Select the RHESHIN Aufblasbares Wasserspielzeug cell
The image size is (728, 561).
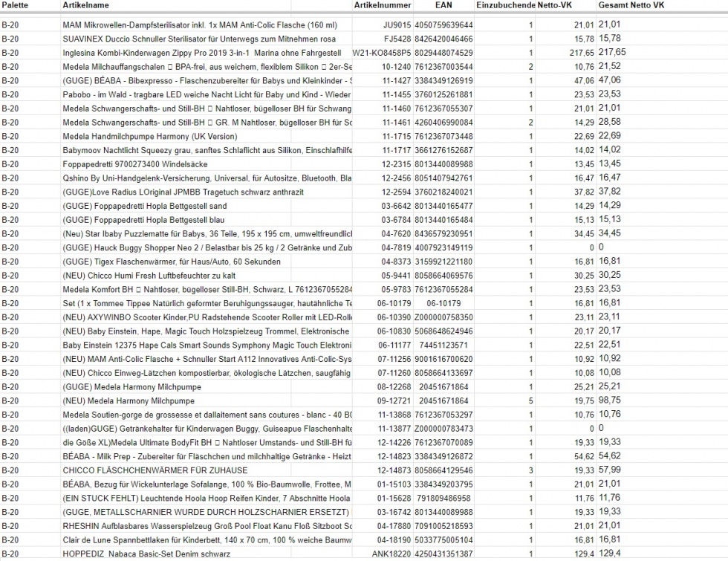[207, 527]
